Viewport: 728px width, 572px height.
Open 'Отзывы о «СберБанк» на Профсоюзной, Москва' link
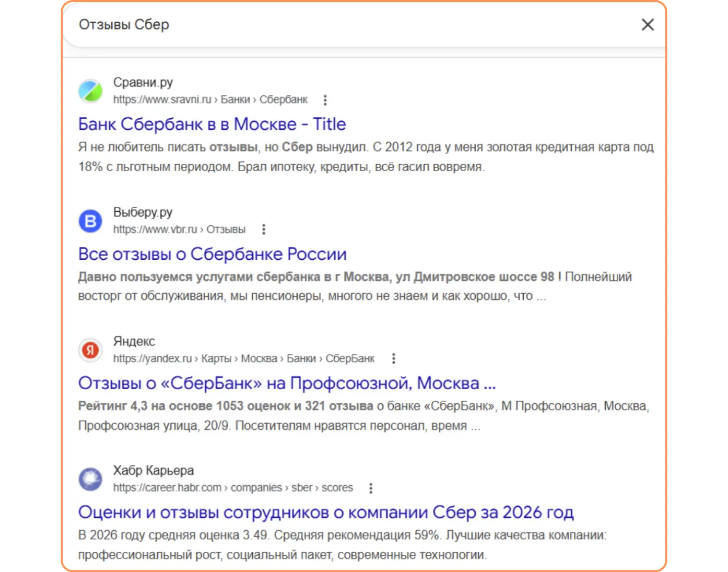[x=287, y=384]
